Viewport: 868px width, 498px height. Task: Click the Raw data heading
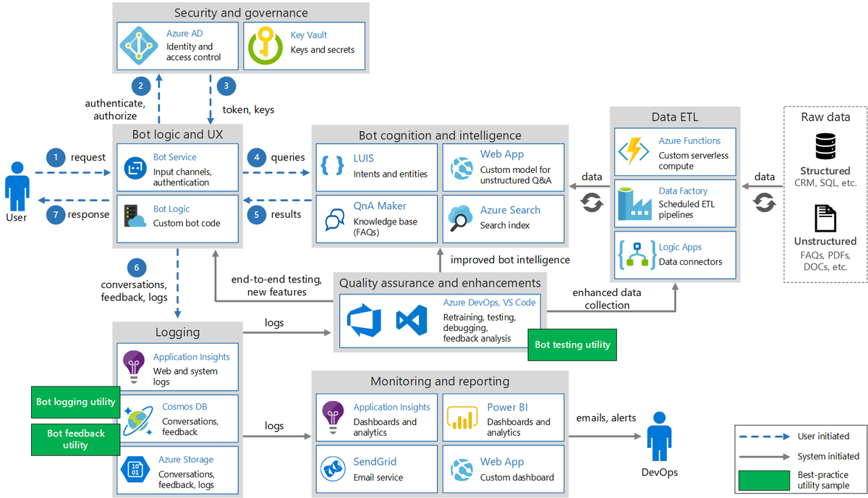pos(825,117)
